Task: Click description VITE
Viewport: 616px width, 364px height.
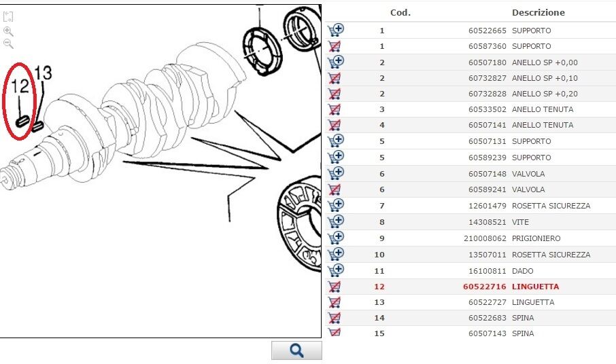Action: [520, 222]
